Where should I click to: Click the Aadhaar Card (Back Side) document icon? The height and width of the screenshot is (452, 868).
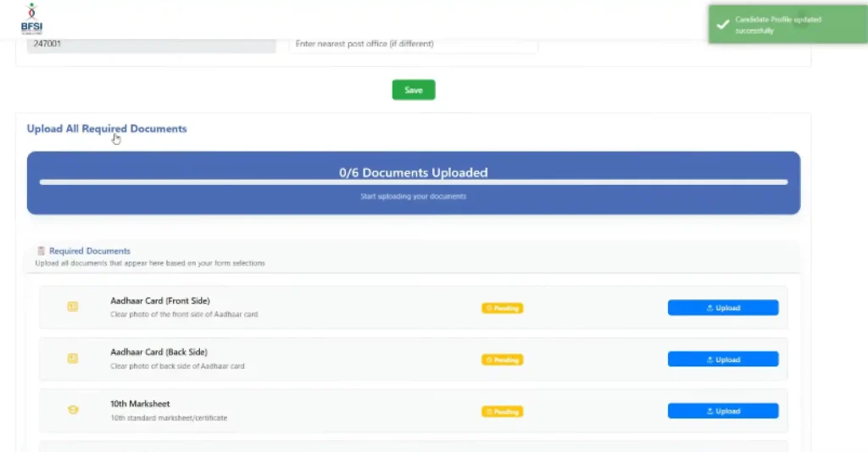tap(73, 359)
